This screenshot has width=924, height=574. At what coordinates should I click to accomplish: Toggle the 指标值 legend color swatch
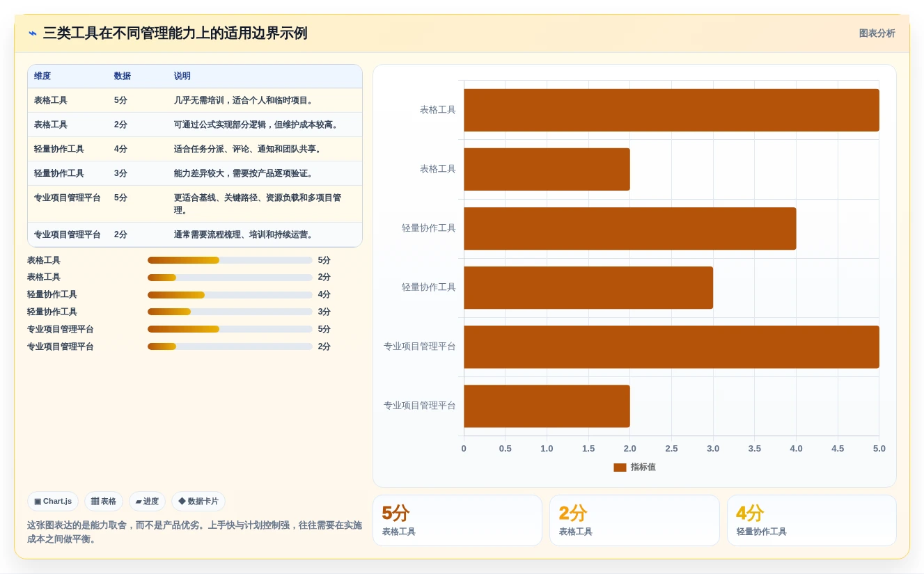[x=620, y=468]
